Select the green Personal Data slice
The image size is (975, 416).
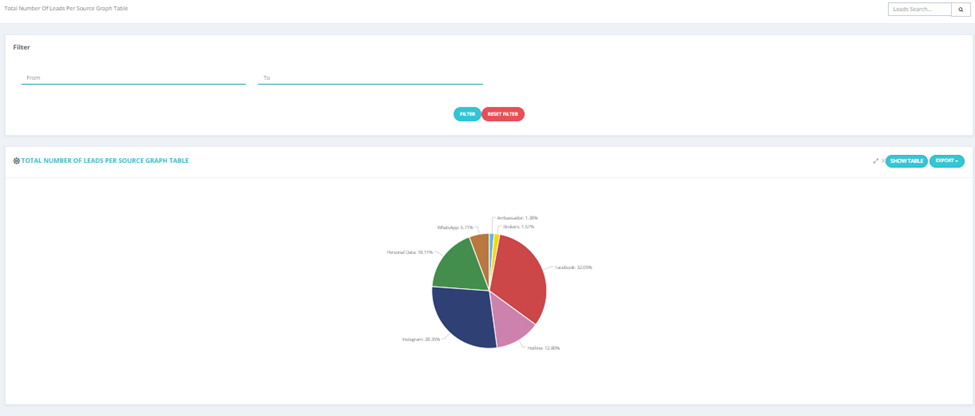click(461, 264)
